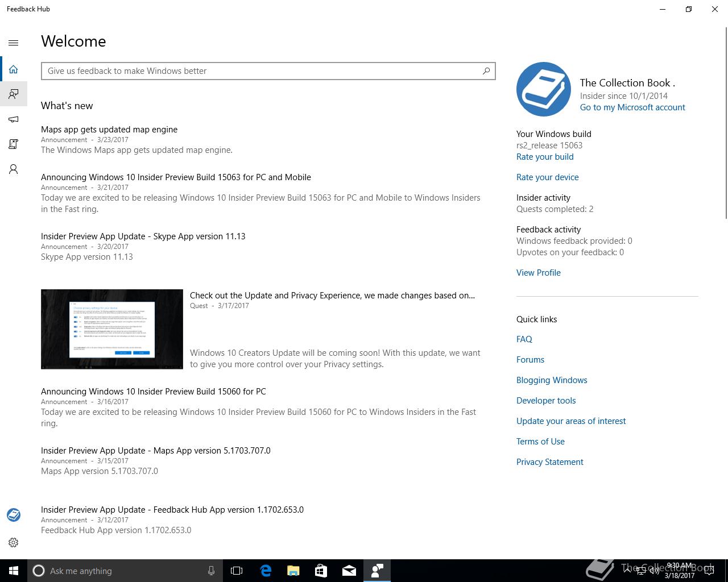Image resolution: width=728 pixels, height=582 pixels.
Task: Click The Collection Book profile picture
Action: [x=544, y=89]
